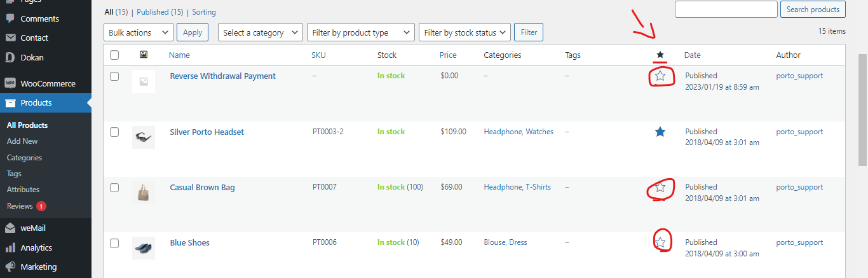
Task: Toggle featured star for Reverse Withdrawal Payment
Action: pyautogui.click(x=660, y=76)
